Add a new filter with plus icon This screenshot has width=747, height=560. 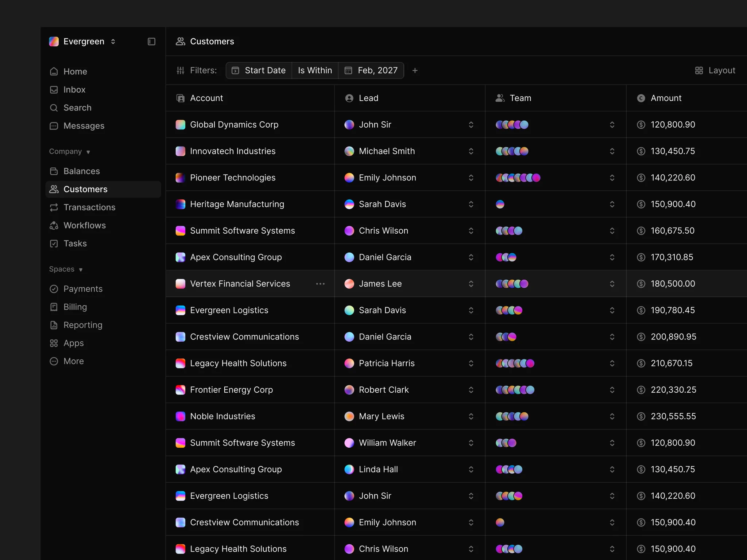click(415, 70)
